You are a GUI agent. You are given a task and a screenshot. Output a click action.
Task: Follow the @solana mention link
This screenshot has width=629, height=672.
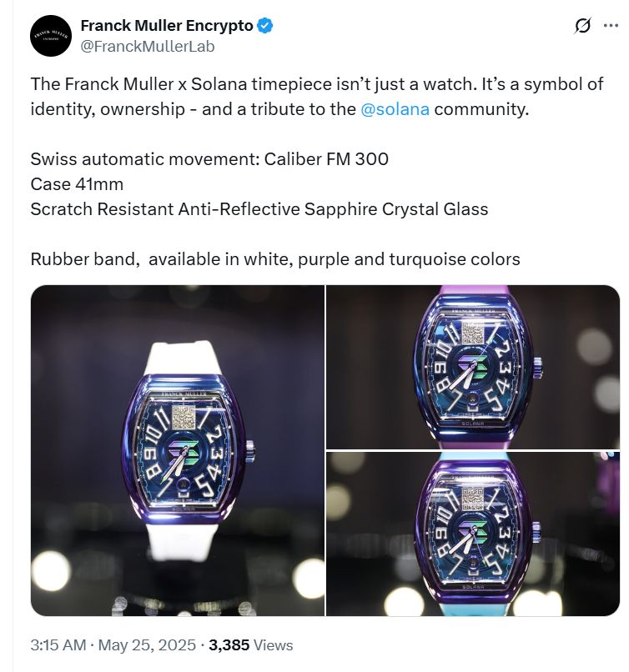395,110
